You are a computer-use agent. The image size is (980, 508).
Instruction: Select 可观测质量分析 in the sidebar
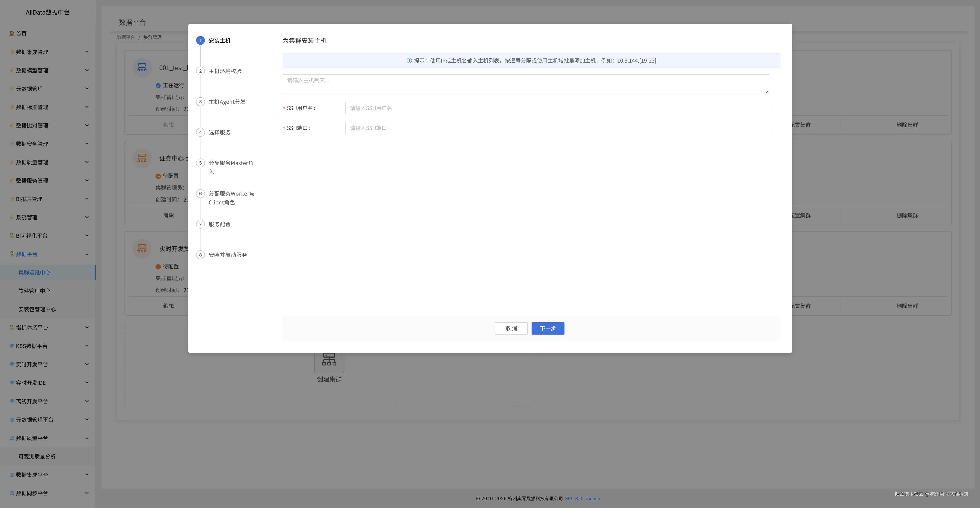click(37, 456)
